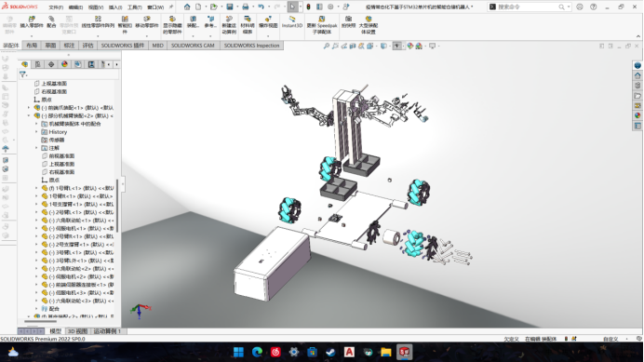This screenshot has width=644, height=362.
Task: Open Microsoft Edge from taskbar
Action: click(257, 352)
